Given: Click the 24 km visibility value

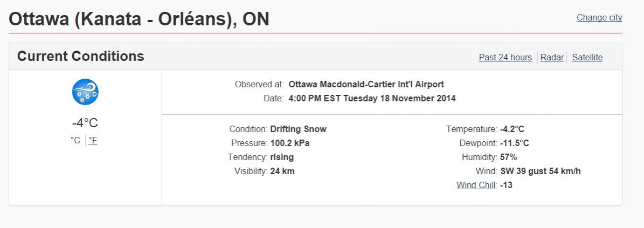Looking at the screenshot, I should (282, 171).
